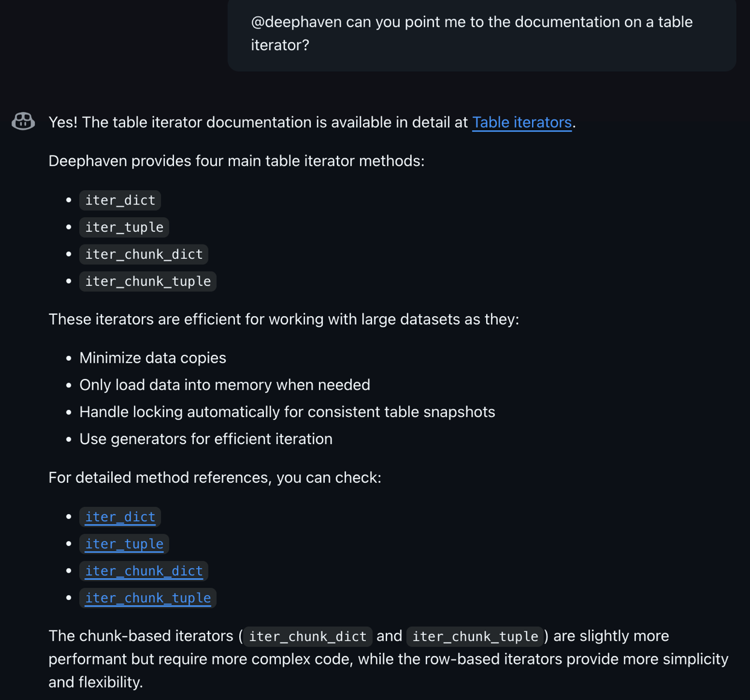Viewport: 750px width, 700px height.
Task: Click the 'Handle locking automatically' bullet text
Action: [x=287, y=412]
